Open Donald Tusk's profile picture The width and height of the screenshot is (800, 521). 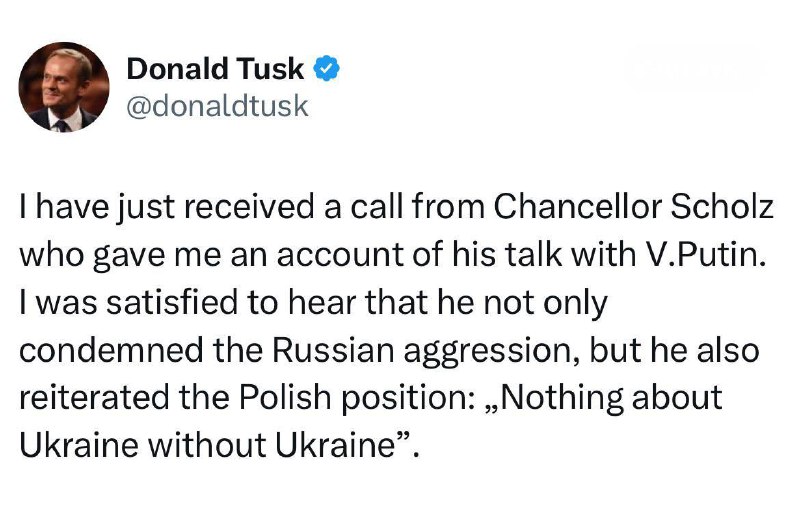(x=64, y=87)
